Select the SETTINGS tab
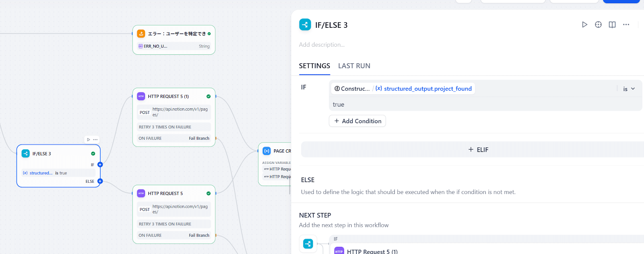This screenshot has height=254, width=644. (x=314, y=66)
